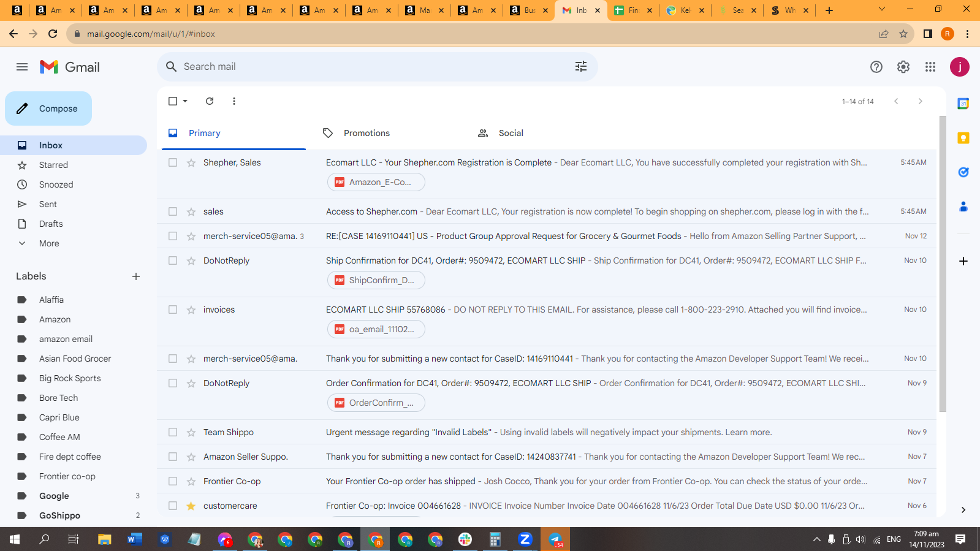Open Gmail Settings gear icon
The image size is (980, 551).
point(903,67)
